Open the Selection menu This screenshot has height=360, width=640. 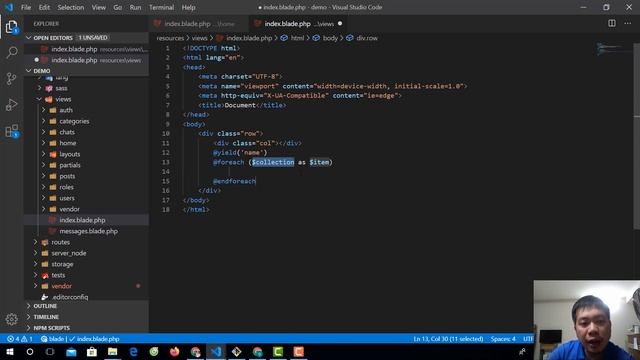click(71, 7)
